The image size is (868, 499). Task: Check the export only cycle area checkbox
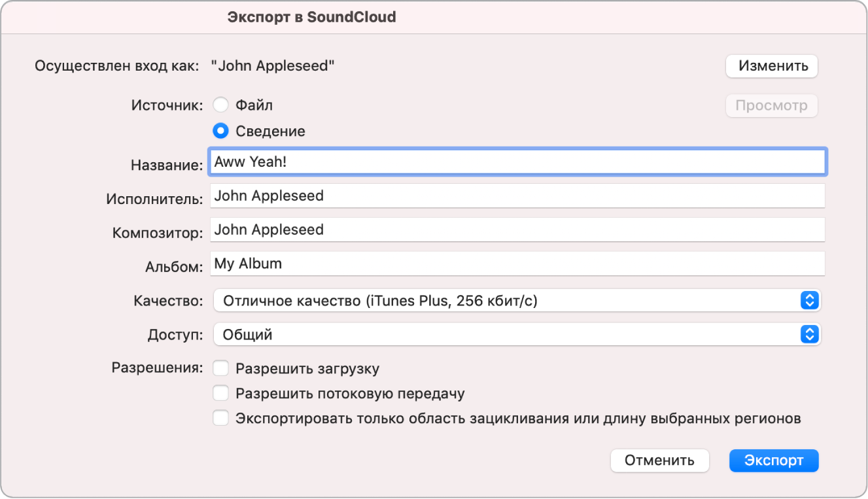pyautogui.click(x=221, y=419)
